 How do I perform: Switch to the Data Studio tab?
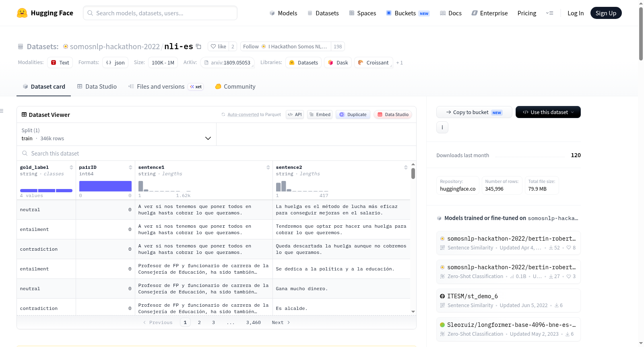coord(97,86)
